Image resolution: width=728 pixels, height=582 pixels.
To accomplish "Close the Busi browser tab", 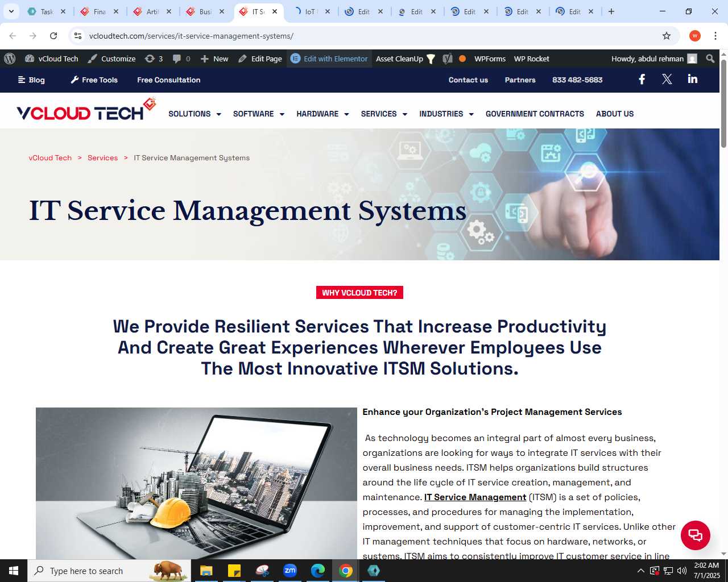I will pyautogui.click(x=222, y=11).
